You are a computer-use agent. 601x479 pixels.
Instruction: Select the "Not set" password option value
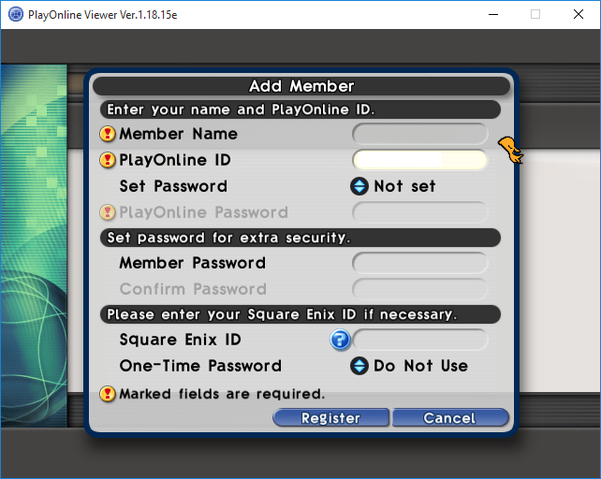(404, 186)
